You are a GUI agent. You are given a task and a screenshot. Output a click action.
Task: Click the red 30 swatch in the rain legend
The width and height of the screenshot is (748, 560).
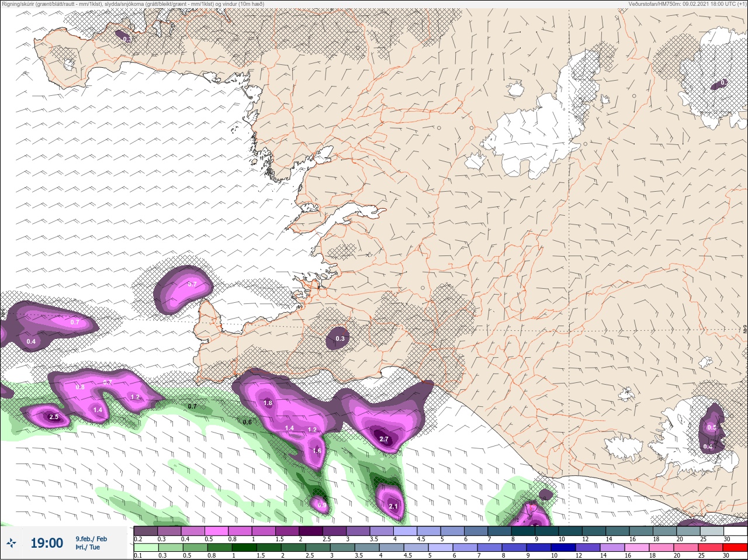pyautogui.click(x=735, y=548)
